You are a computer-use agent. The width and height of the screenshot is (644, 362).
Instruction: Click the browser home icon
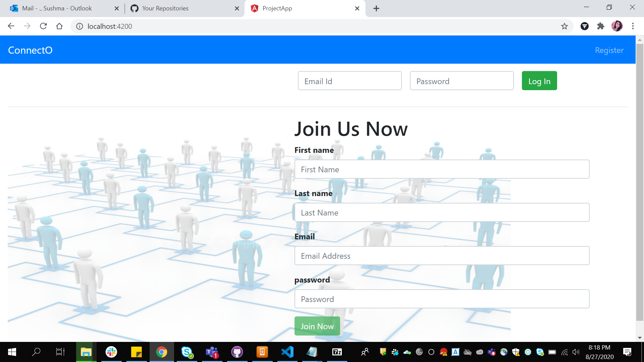tap(59, 26)
